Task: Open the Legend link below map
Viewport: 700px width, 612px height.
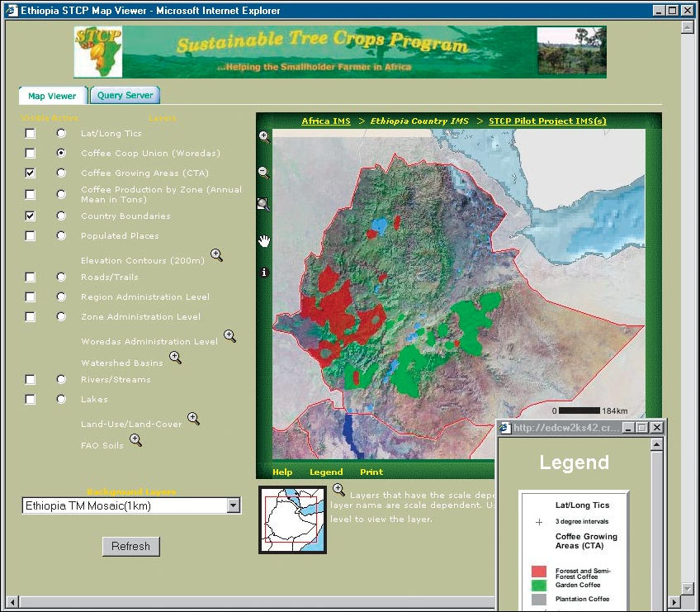Action: (326, 472)
